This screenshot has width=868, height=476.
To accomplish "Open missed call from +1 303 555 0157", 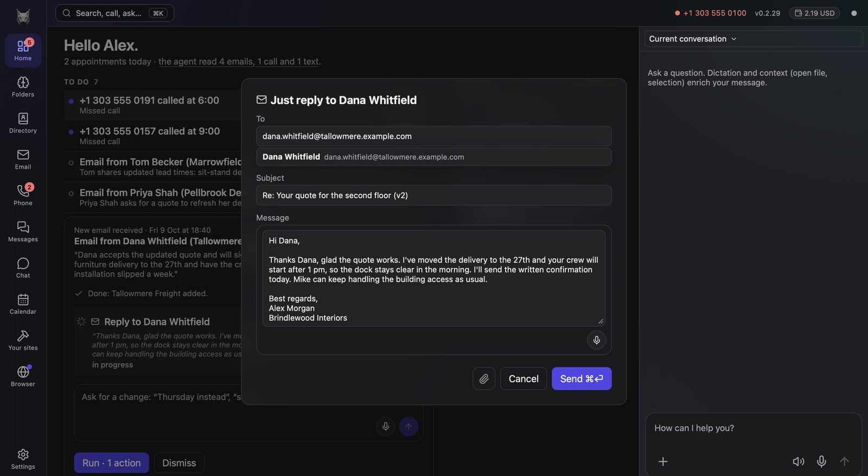I will pos(153,136).
